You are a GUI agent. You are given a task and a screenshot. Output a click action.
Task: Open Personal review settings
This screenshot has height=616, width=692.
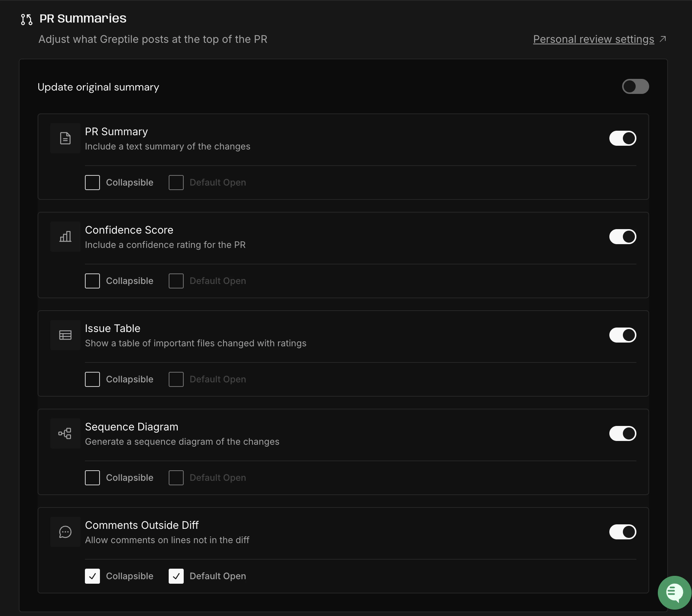(593, 39)
